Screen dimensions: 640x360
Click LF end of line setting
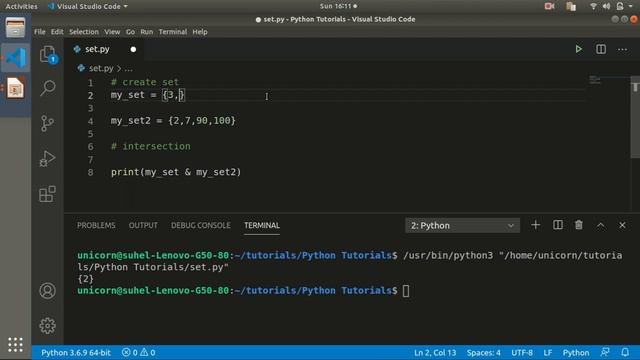click(x=548, y=352)
